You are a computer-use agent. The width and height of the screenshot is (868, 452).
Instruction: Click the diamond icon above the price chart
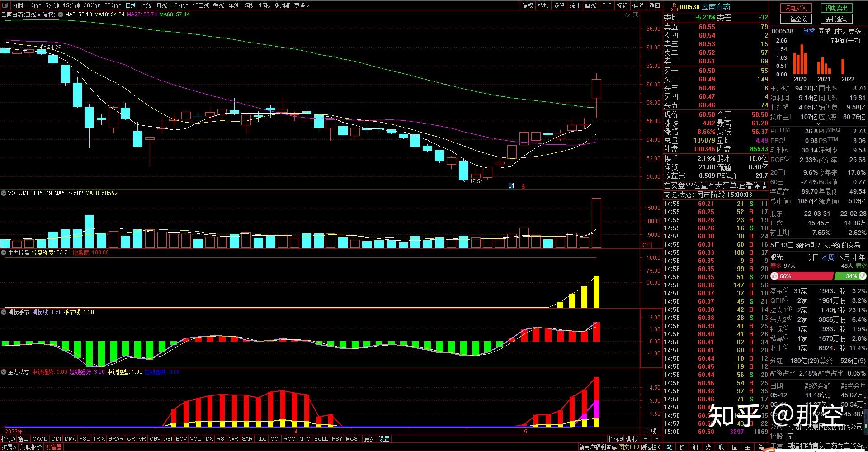point(627,15)
